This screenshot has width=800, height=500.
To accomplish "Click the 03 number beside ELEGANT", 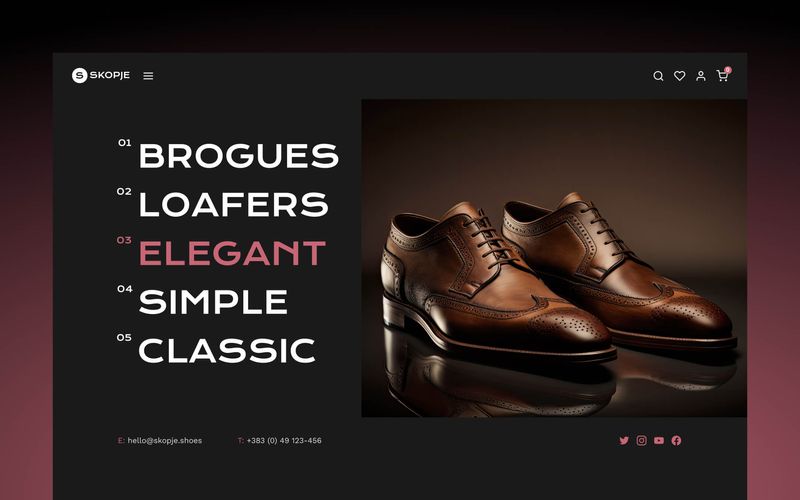I will (124, 240).
